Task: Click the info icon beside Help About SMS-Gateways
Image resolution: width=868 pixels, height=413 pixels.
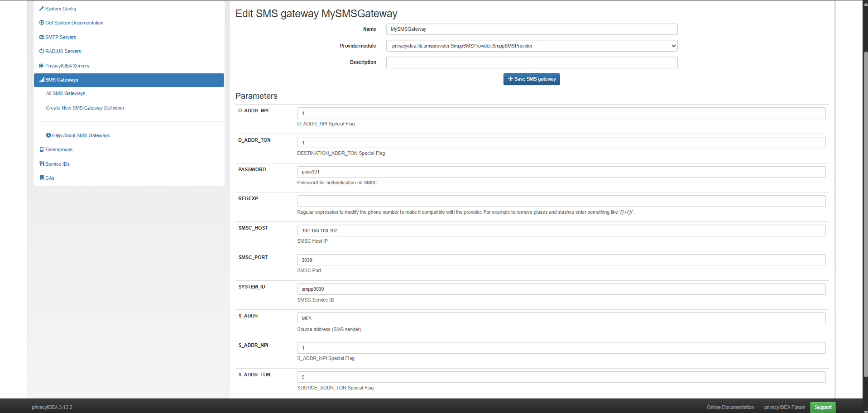Action: tap(48, 135)
